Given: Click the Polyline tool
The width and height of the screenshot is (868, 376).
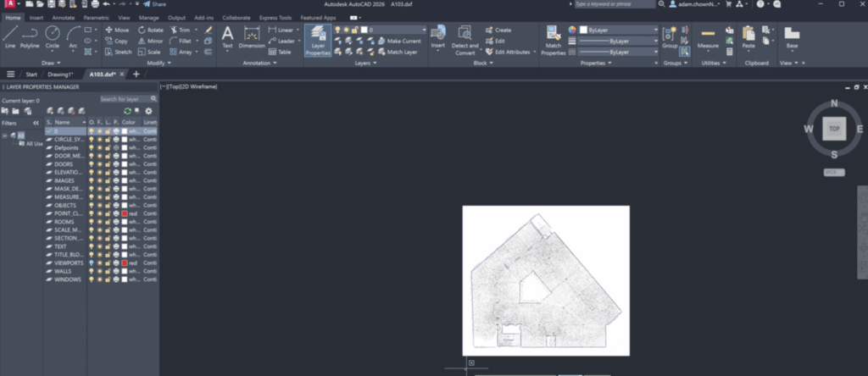Looking at the screenshot, I should (30, 36).
